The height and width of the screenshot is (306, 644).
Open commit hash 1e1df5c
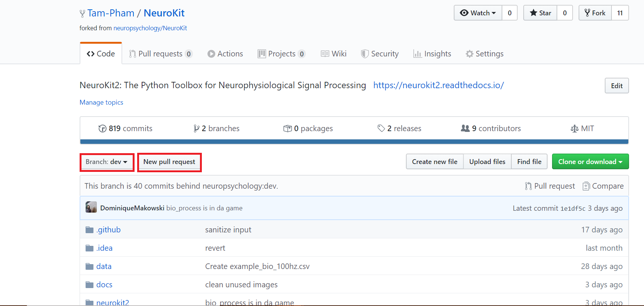click(573, 208)
